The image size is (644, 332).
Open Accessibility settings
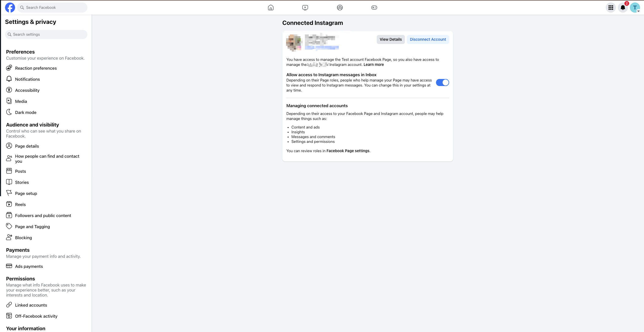[x=46, y=90]
